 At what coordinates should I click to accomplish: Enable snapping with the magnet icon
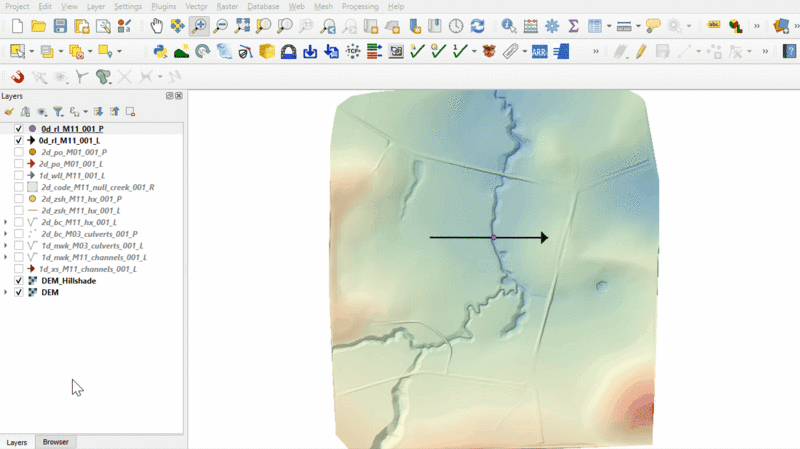click(x=17, y=77)
